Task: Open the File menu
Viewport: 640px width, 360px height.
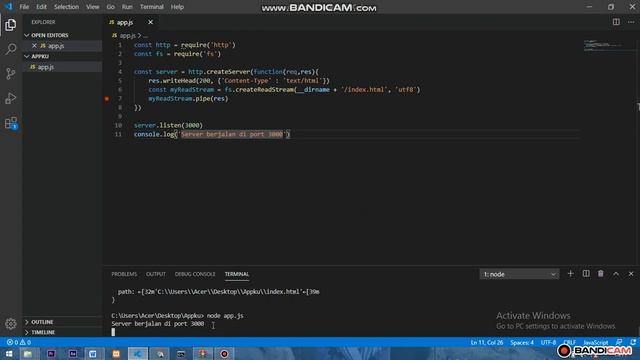Action: (x=24, y=7)
